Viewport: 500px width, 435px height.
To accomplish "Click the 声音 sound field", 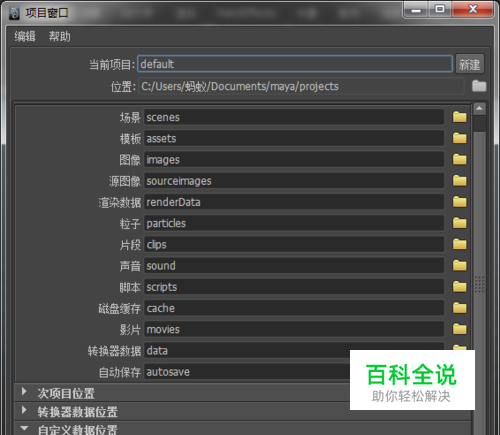I will tap(294, 266).
